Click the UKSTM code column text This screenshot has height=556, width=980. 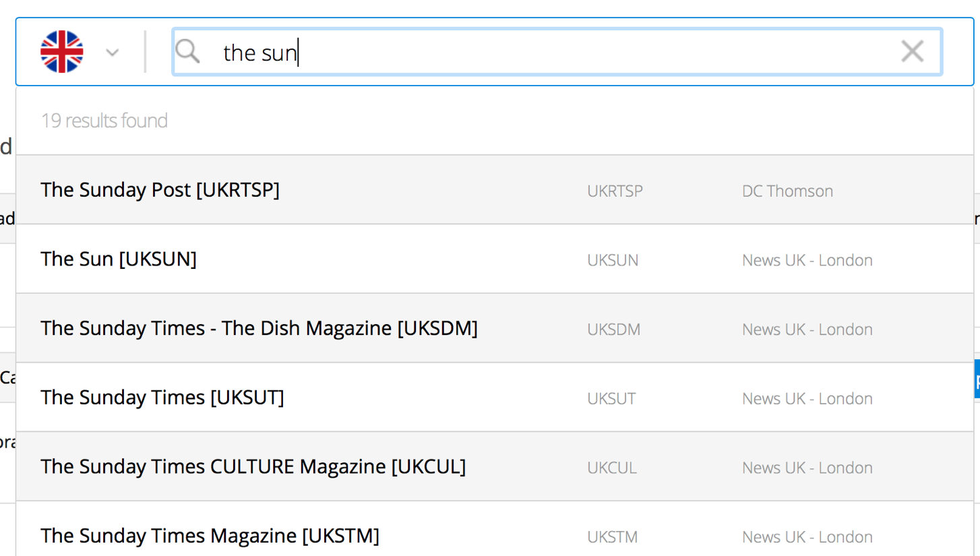[612, 537]
